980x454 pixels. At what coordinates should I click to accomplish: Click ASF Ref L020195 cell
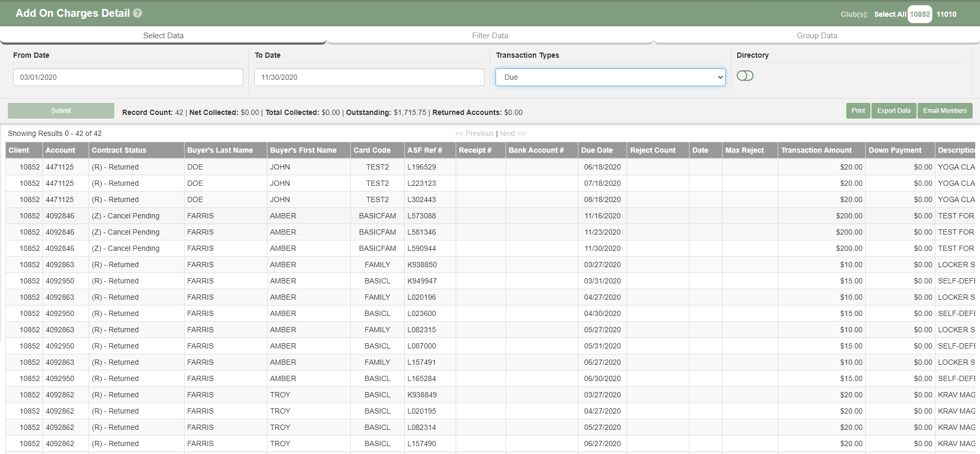click(x=430, y=411)
